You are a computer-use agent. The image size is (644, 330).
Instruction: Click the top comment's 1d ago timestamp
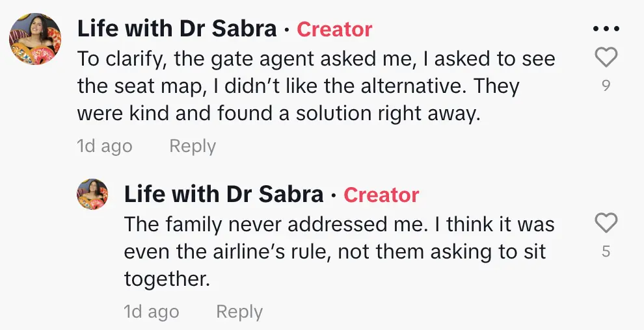pyautogui.click(x=104, y=146)
